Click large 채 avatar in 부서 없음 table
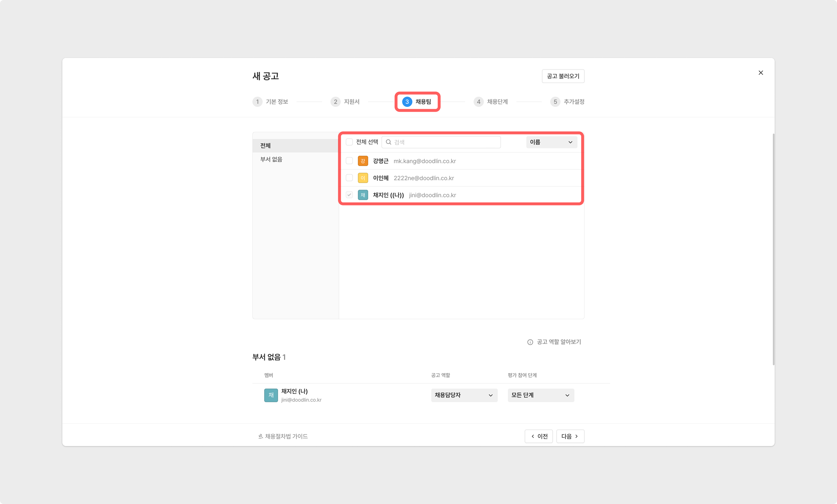The height and width of the screenshot is (504, 837). pos(271,395)
